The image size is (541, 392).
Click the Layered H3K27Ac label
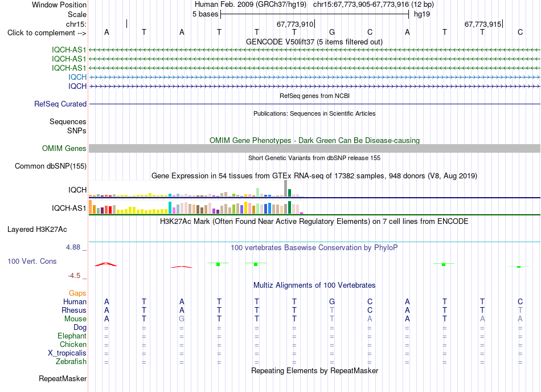(x=37, y=230)
